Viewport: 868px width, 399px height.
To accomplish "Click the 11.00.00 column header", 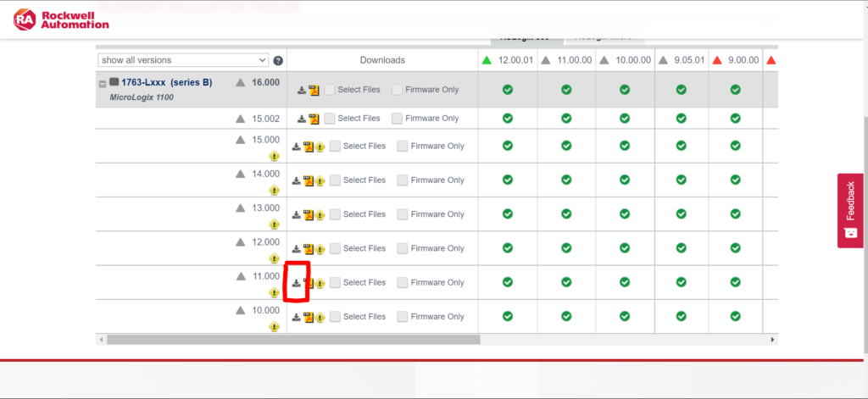I will coord(567,60).
